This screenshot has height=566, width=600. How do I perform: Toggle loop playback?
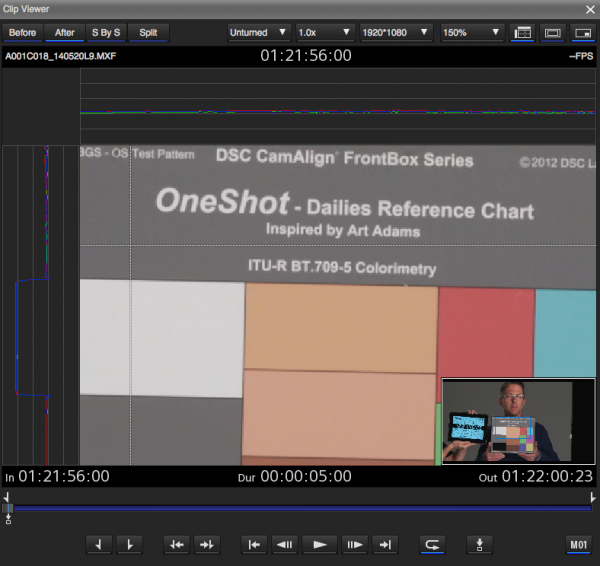(x=432, y=544)
